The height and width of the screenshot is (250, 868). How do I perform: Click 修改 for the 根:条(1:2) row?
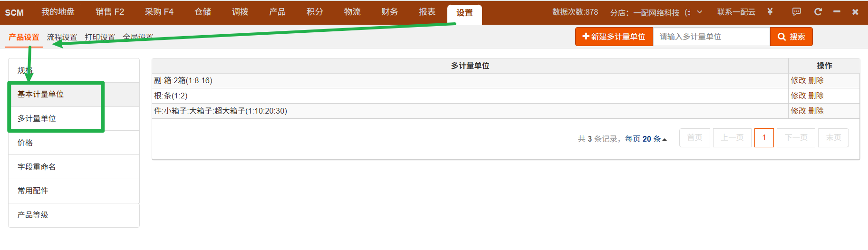tap(798, 96)
